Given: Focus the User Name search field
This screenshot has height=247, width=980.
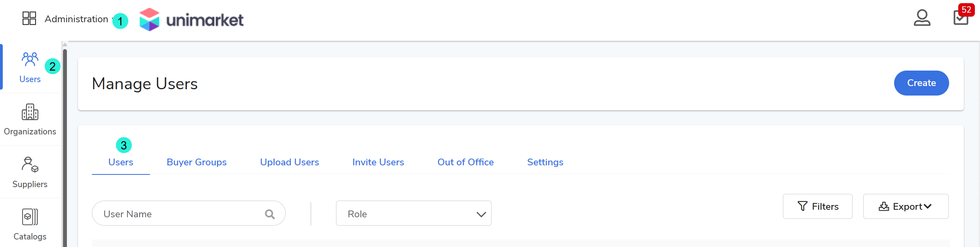Looking at the screenshot, I should click(178, 214).
